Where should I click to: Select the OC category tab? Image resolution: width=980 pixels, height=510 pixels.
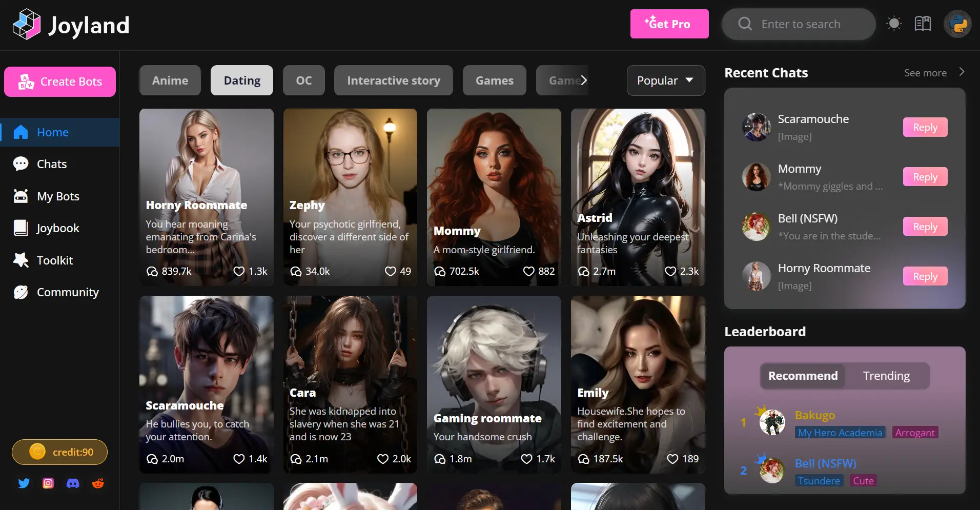[x=304, y=80]
